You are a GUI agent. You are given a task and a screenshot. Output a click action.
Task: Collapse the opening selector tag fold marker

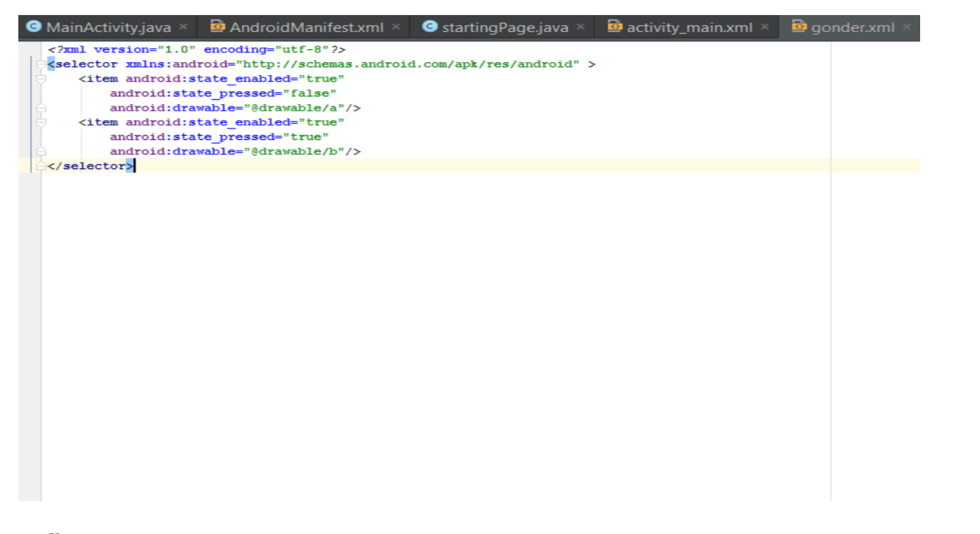41,64
